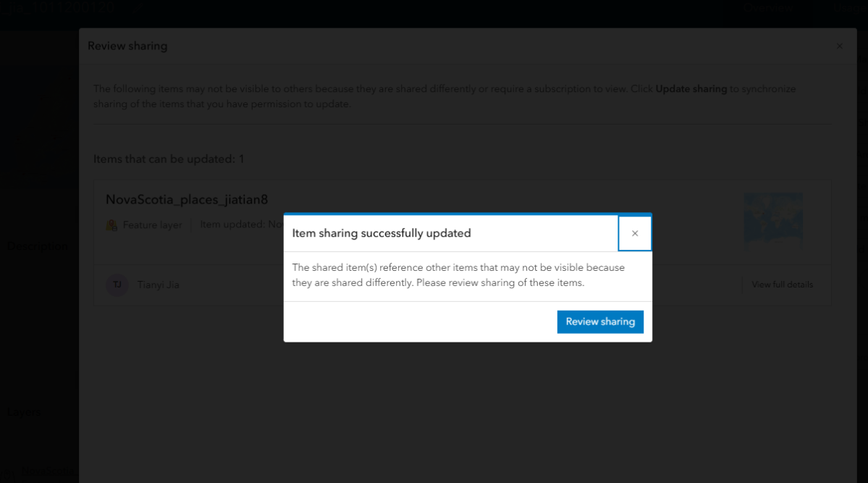Click the NovaScotia_places_jiatian8 item title
This screenshot has height=483, width=868.
(187, 199)
